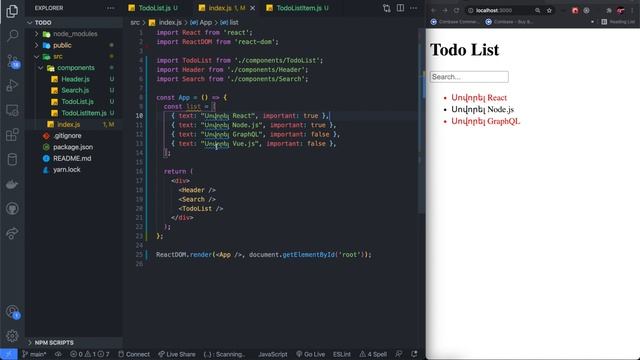Open the Accounts menu in activity bar

[x=12, y=312]
